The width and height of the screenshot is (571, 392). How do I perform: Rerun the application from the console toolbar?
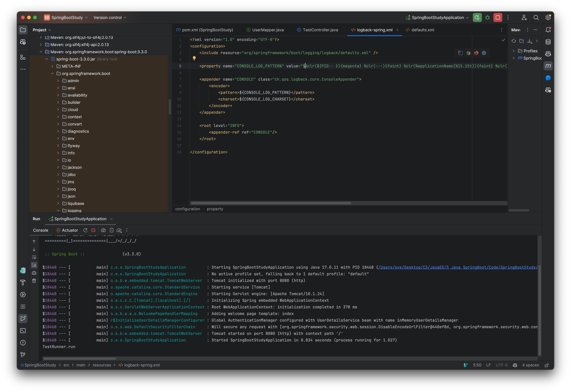(x=85, y=230)
